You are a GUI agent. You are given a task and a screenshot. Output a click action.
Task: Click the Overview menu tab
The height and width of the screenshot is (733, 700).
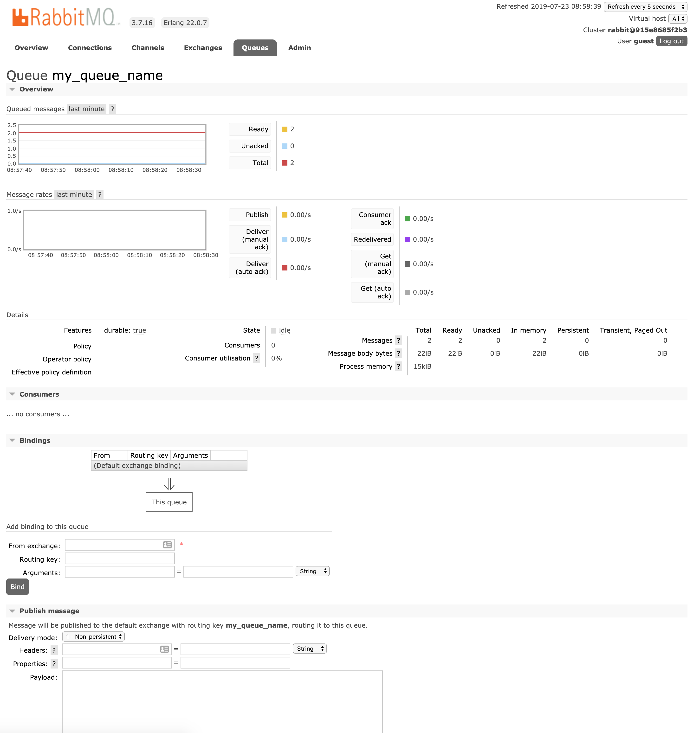click(x=31, y=47)
